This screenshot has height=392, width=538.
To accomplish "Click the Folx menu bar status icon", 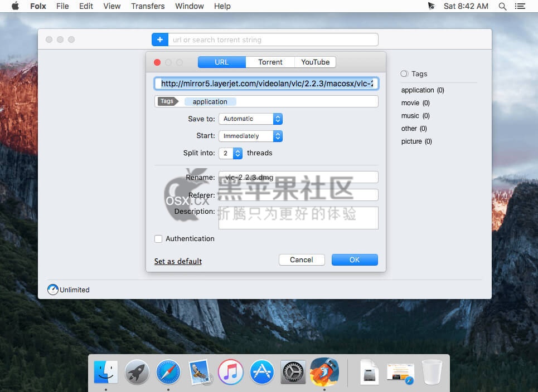I will (x=432, y=6).
